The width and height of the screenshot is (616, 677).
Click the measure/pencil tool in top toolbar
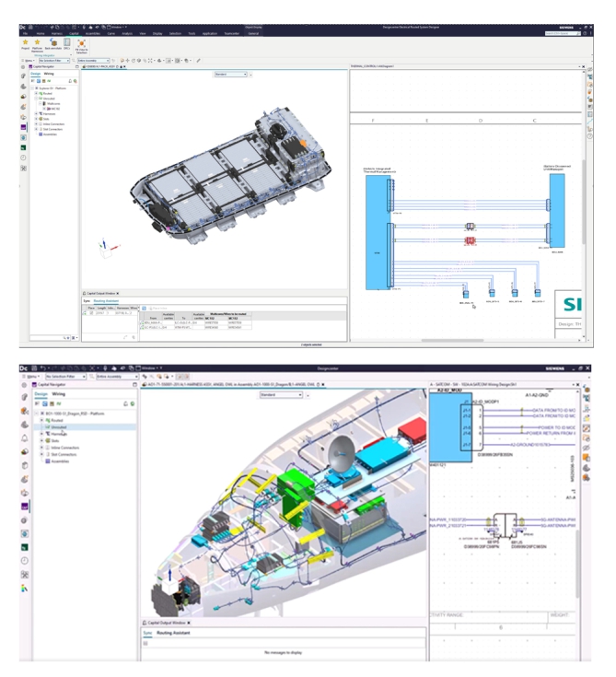199,61
